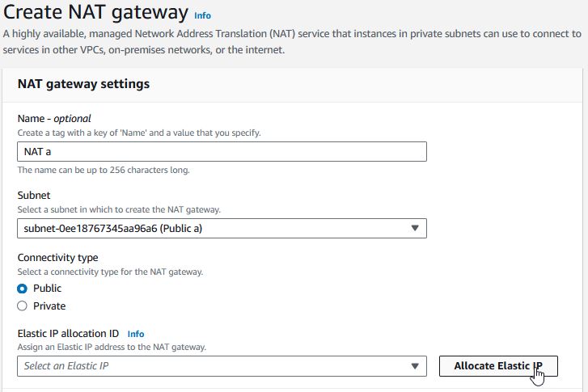The image size is (588, 392).
Task: Open Info link next to Elastic IP allocation ID
Action: [136, 334]
